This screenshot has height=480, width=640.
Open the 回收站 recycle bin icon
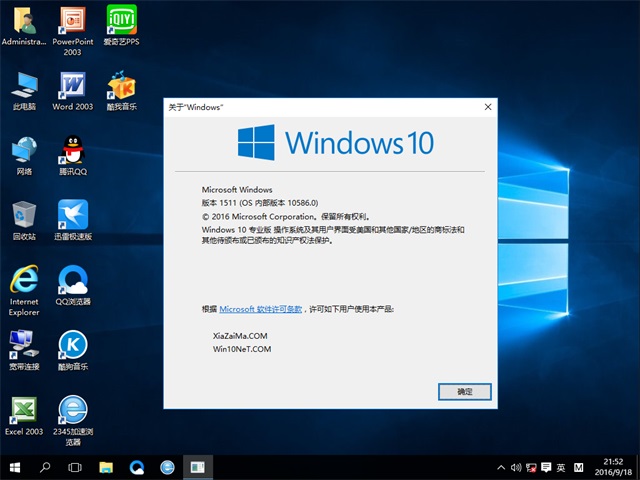coord(24,217)
